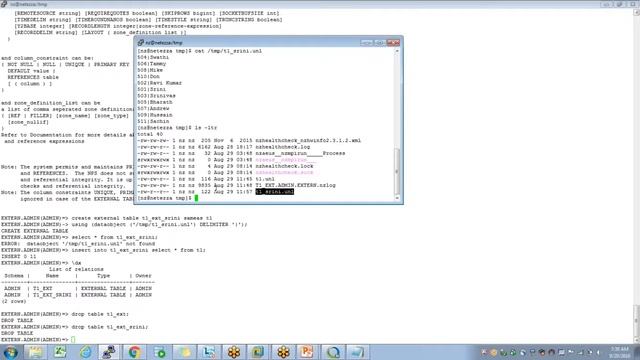This screenshot has height=360, width=640.
Task: Click the last EXTERN.ADMIN(ADMIN)=> prompt cursor
Action: point(73,340)
